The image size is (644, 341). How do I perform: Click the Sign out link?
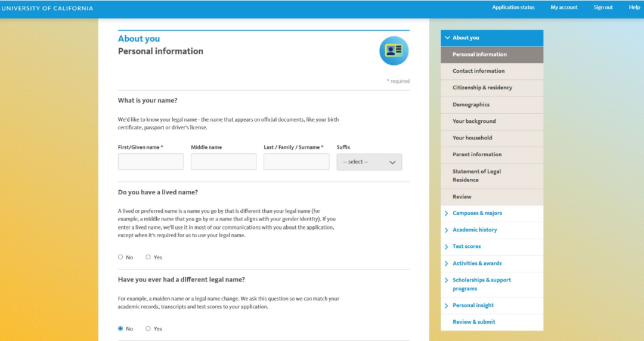603,7
